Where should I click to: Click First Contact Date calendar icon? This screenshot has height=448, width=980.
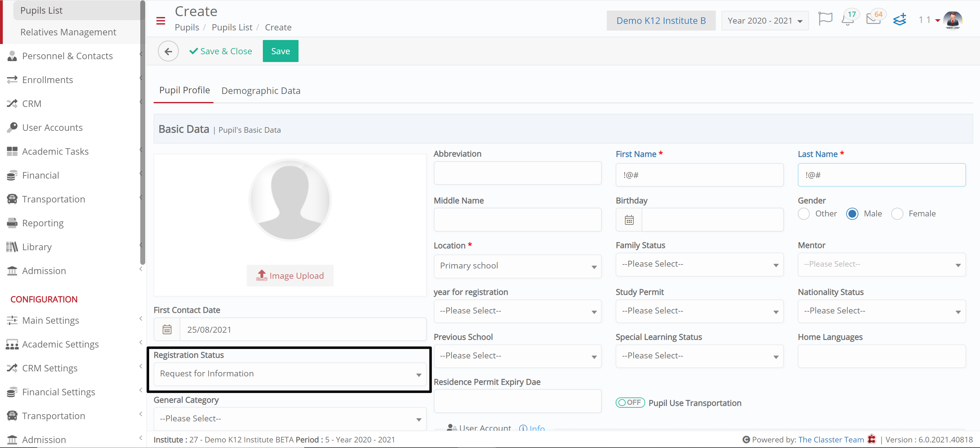tap(167, 330)
